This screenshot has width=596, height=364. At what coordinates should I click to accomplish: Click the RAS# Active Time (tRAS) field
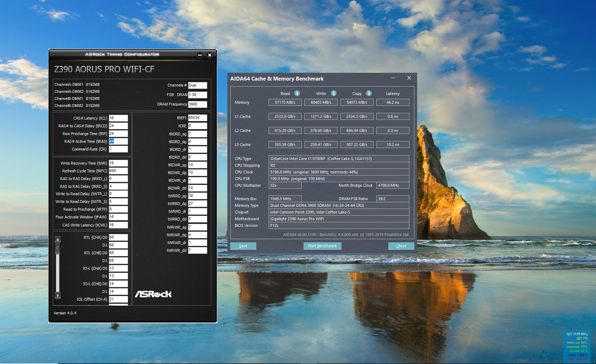click(118, 141)
